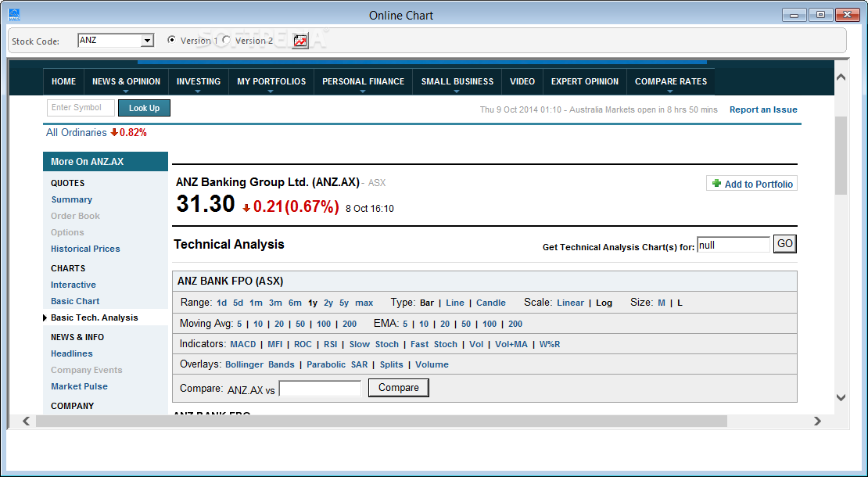The image size is (868, 477).
Task: Set the chart range to 1m
Action: pyautogui.click(x=256, y=303)
